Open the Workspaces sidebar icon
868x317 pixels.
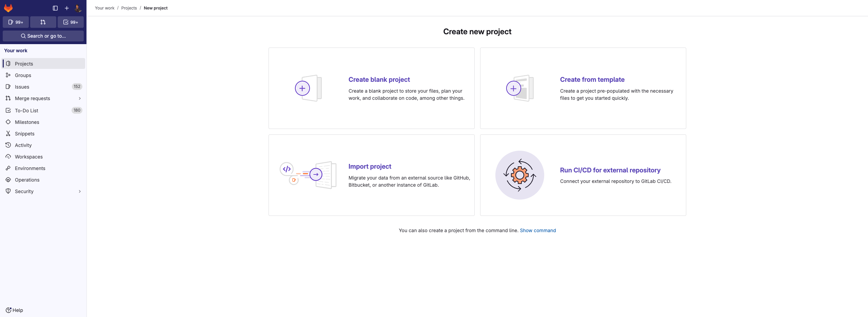tap(8, 157)
